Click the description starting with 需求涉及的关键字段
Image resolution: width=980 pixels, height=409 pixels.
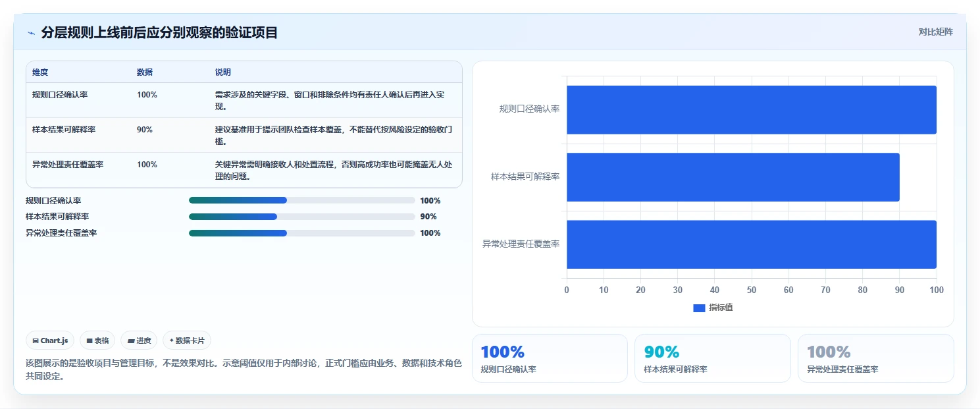coord(334,101)
